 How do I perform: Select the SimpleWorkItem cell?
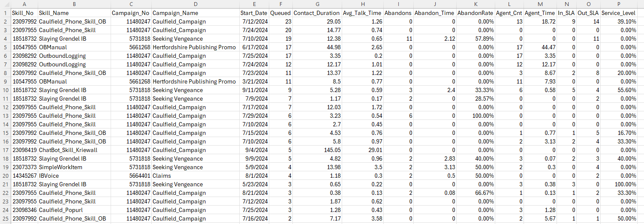(x=74, y=167)
